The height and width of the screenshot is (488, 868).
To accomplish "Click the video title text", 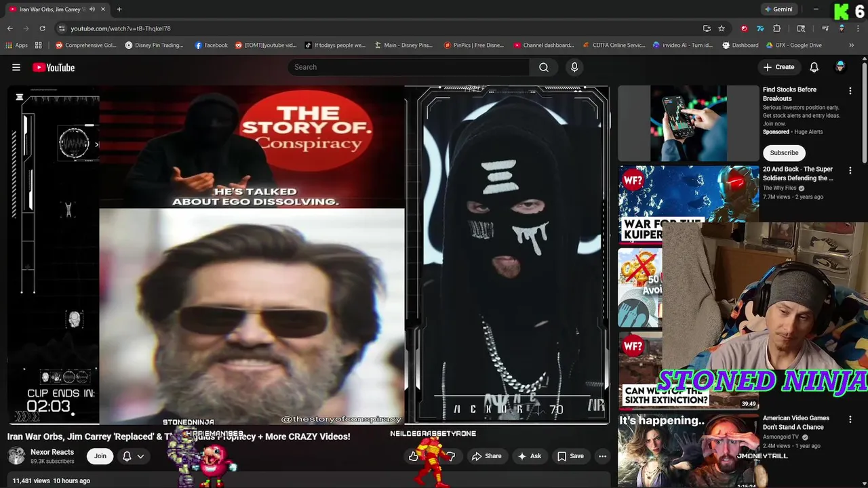I will click(179, 436).
